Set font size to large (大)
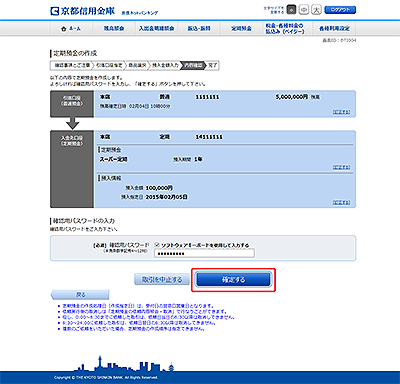The image size is (400, 384). [x=316, y=10]
